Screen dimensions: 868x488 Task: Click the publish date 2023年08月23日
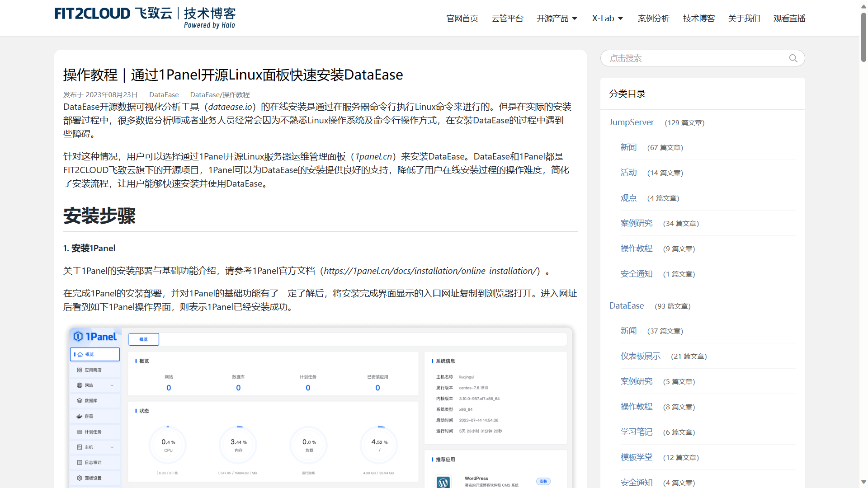(x=112, y=95)
